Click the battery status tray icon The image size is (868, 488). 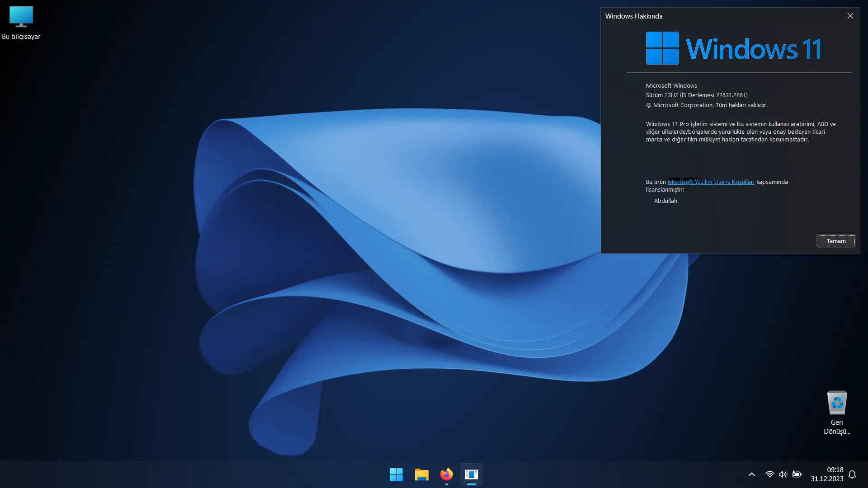coord(797,474)
